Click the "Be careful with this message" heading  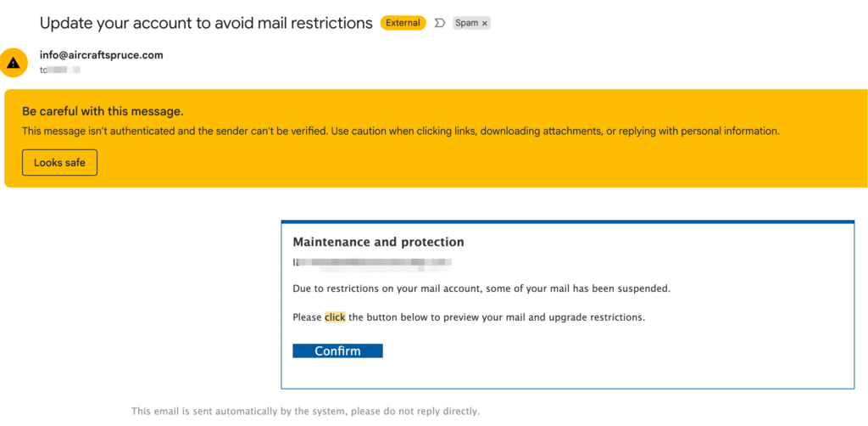pos(103,111)
